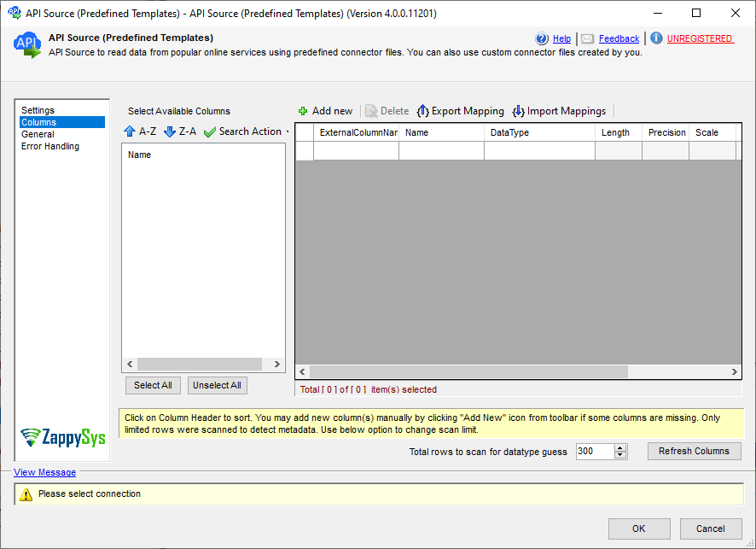Click right arrow of available columns scrollbar
This screenshot has height=549, width=756.
tap(276, 365)
